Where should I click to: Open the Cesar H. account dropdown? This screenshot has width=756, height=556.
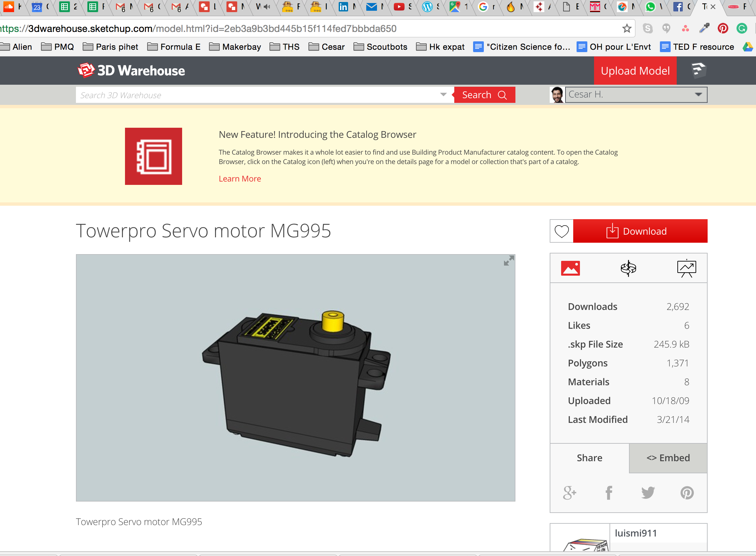point(699,94)
